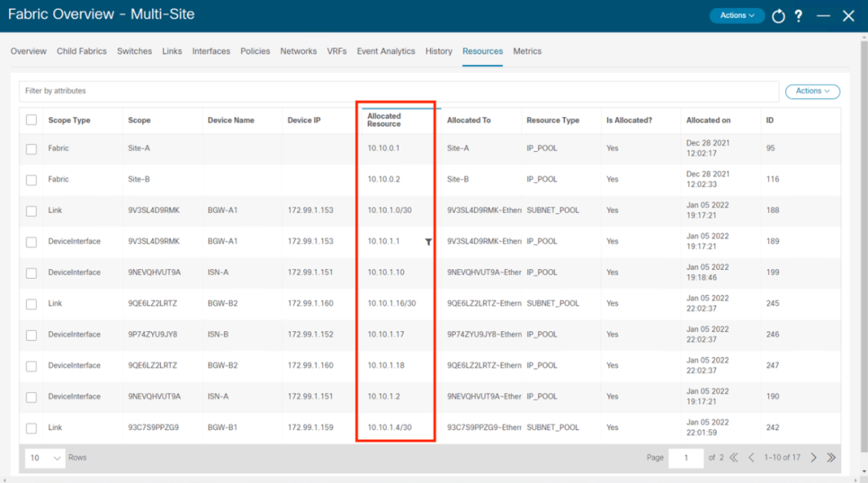Open the Metrics tab
The height and width of the screenshot is (483, 868).
(527, 51)
